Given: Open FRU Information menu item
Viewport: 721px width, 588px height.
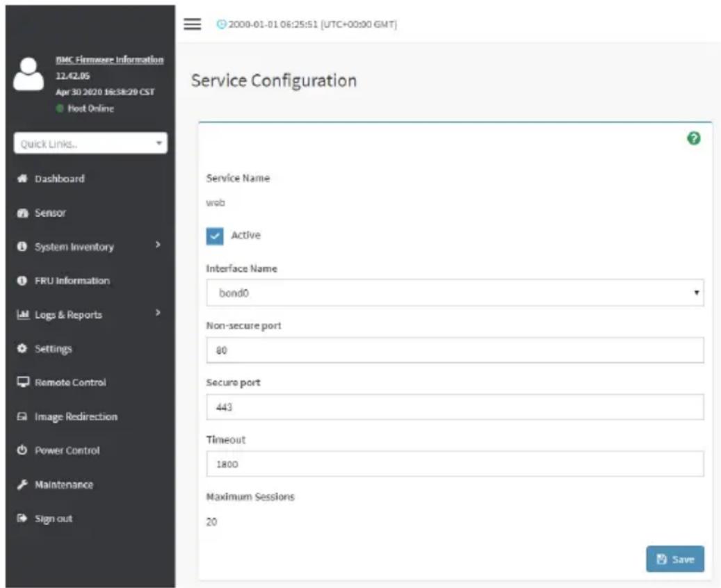Looking at the screenshot, I should pos(72,281).
